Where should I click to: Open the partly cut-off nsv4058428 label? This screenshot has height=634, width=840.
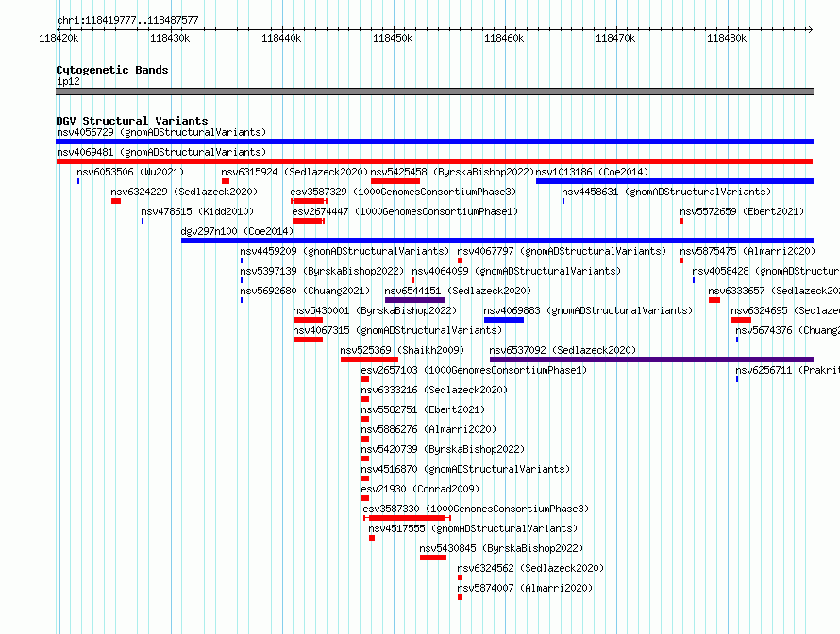(x=765, y=271)
